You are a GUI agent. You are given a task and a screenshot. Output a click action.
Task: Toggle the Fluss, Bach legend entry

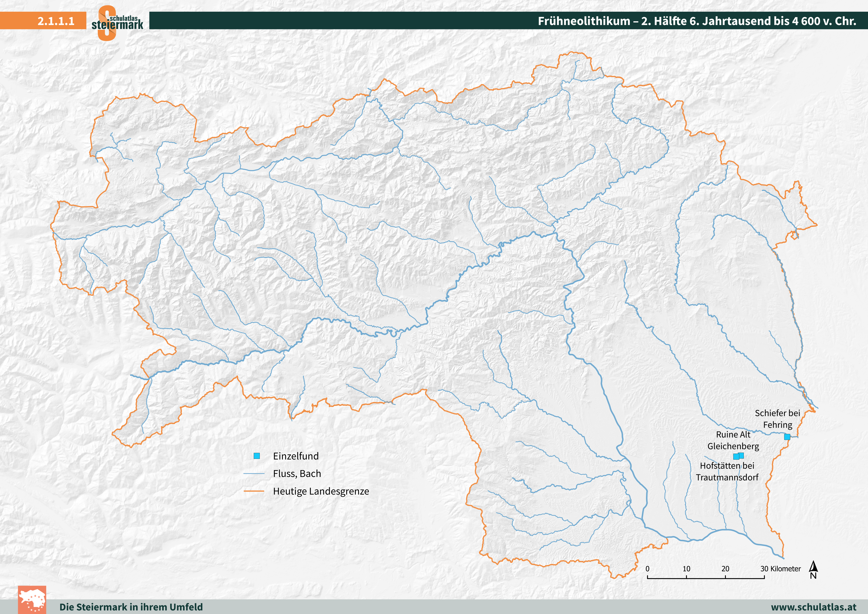tap(297, 473)
